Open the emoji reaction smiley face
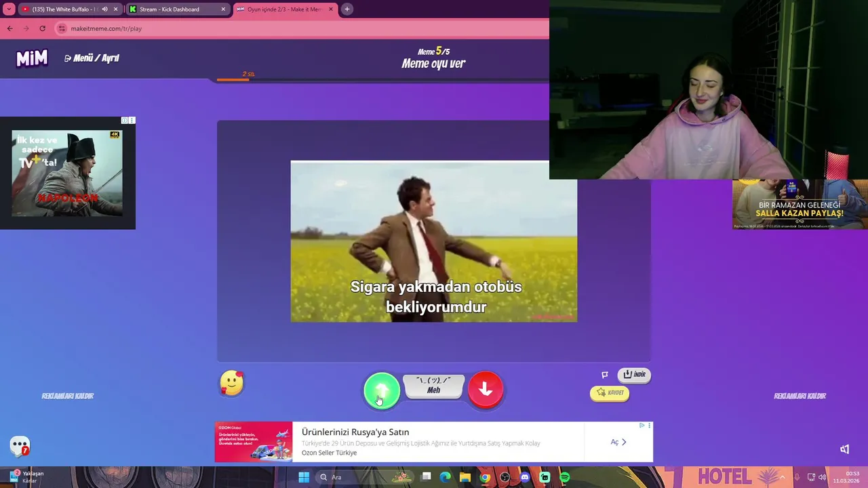This screenshot has height=488, width=868. tap(232, 384)
